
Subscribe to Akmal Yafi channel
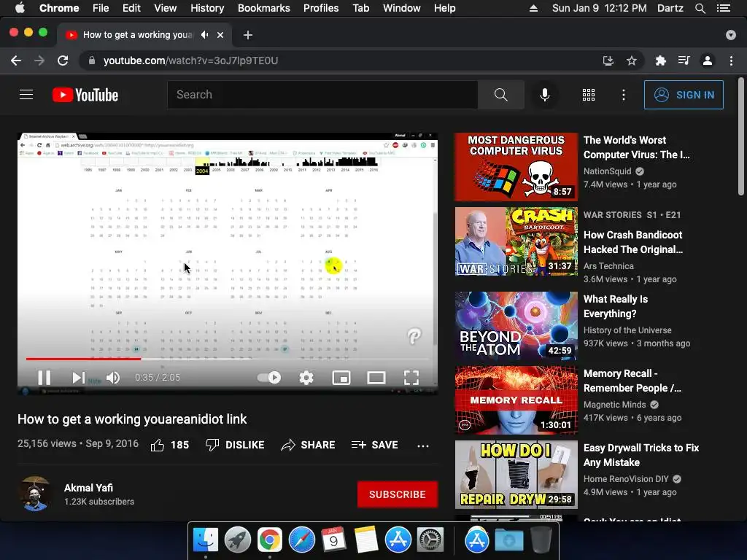[x=398, y=494]
